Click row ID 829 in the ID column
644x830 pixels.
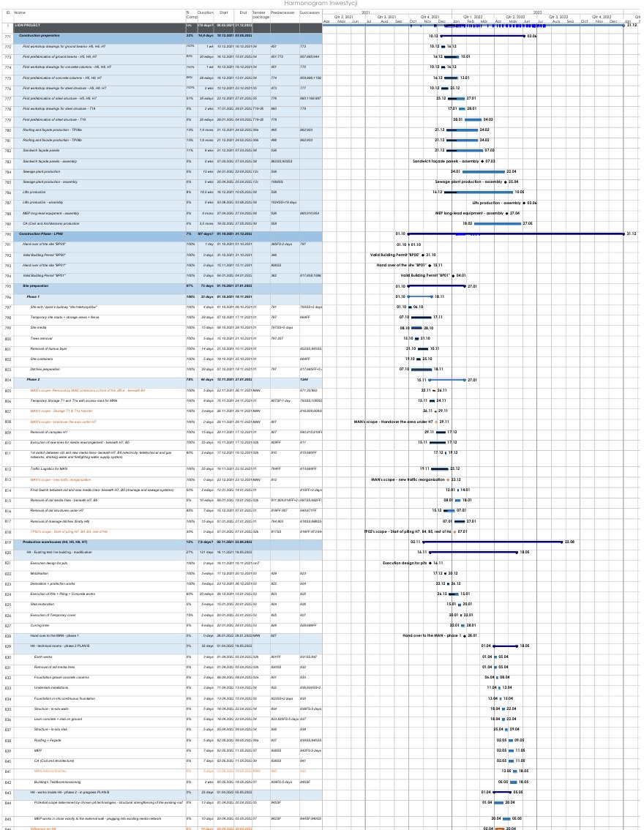(x=8, y=646)
